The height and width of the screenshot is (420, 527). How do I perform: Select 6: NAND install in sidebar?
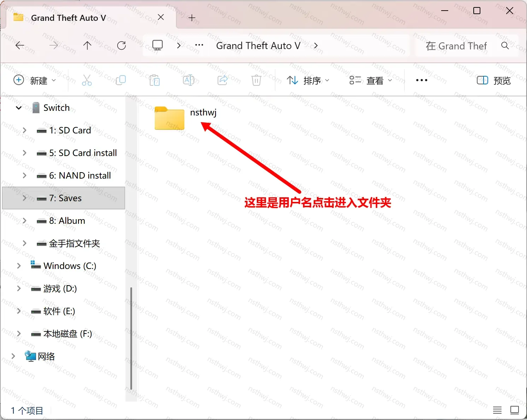[80, 175]
